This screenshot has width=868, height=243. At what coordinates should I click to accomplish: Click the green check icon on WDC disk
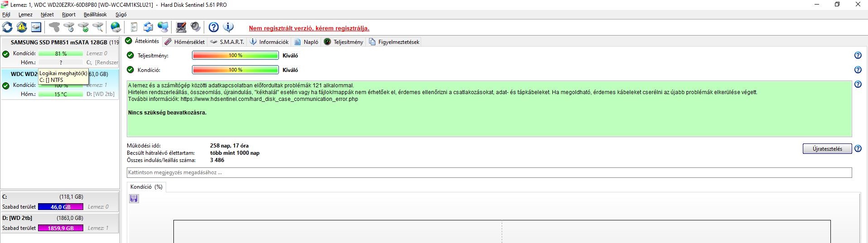(6, 86)
